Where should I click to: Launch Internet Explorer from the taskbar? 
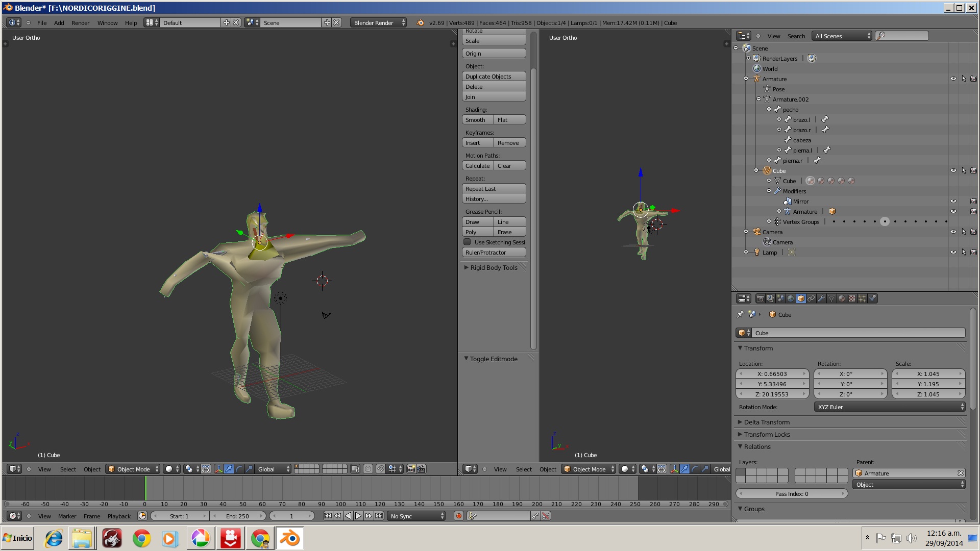click(54, 538)
